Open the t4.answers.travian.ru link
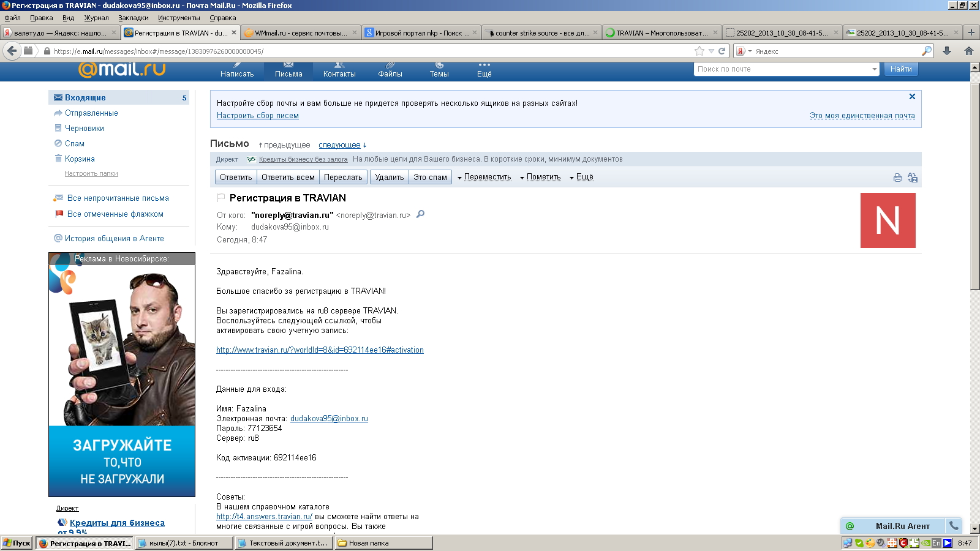980x551 pixels. (x=264, y=517)
